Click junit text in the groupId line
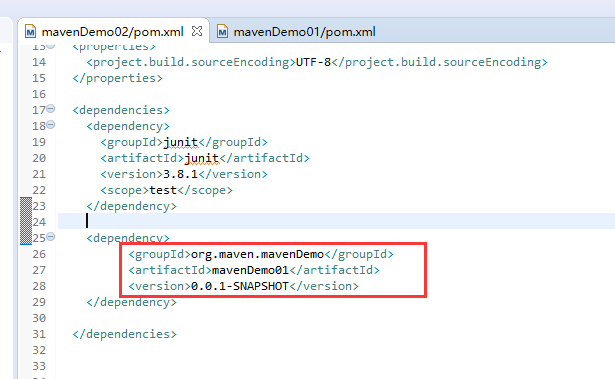The width and height of the screenshot is (615, 379). pyautogui.click(x=180, y=142)
